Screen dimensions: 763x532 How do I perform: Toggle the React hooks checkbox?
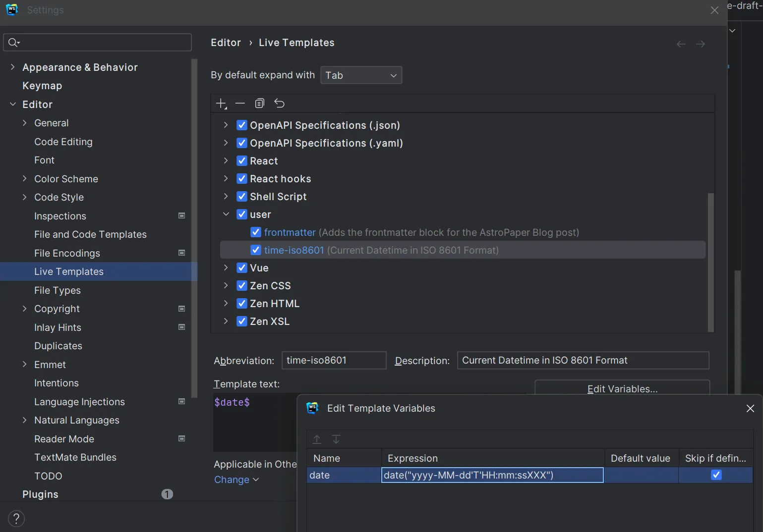pos(242,179)
